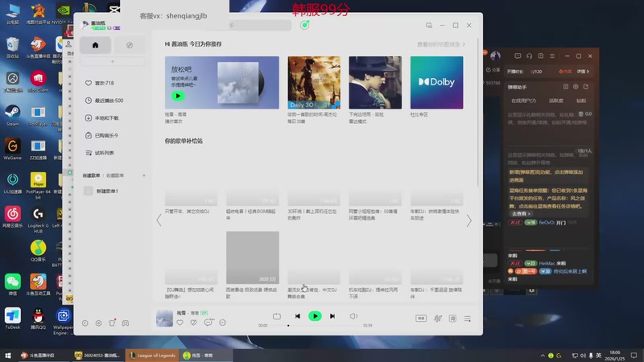Viewport: 644px width, 362px height.
Task: Go to next playlist page with right chevron
Action: coord(469,220)
